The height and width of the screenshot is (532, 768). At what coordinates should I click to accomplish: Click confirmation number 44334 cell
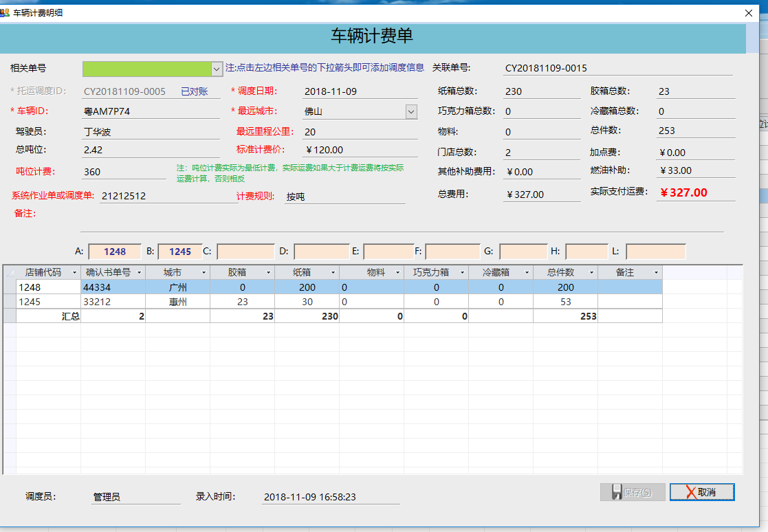click(x=113, y=287)
